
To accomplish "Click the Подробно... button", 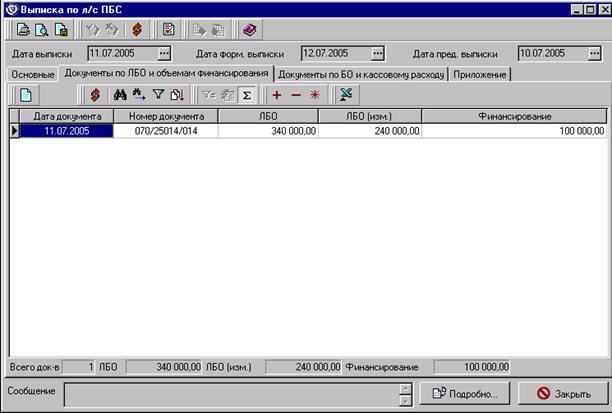I will click(464, 393).
